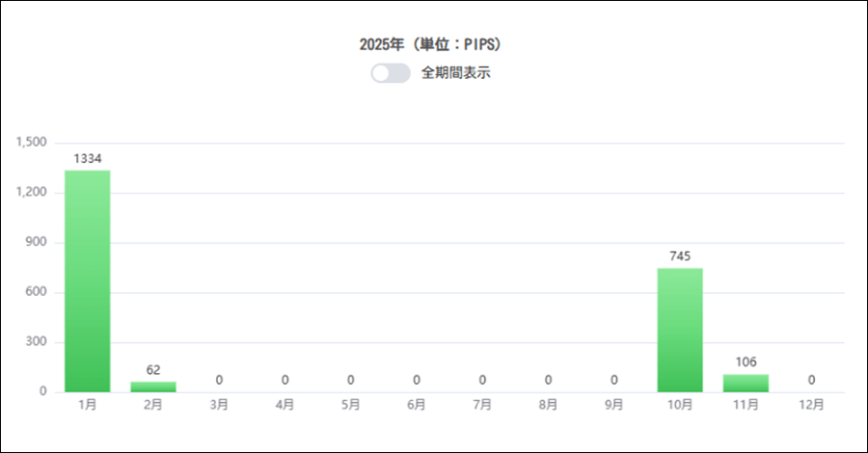The width and height of the screenshot is (868, 453).
Task: Click the 9月 month label
Action: tap(614, 406)
